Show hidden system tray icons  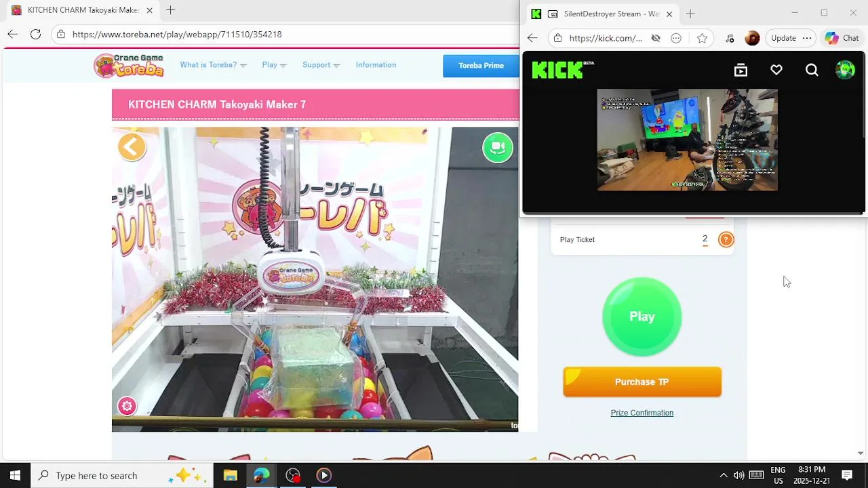723,475
